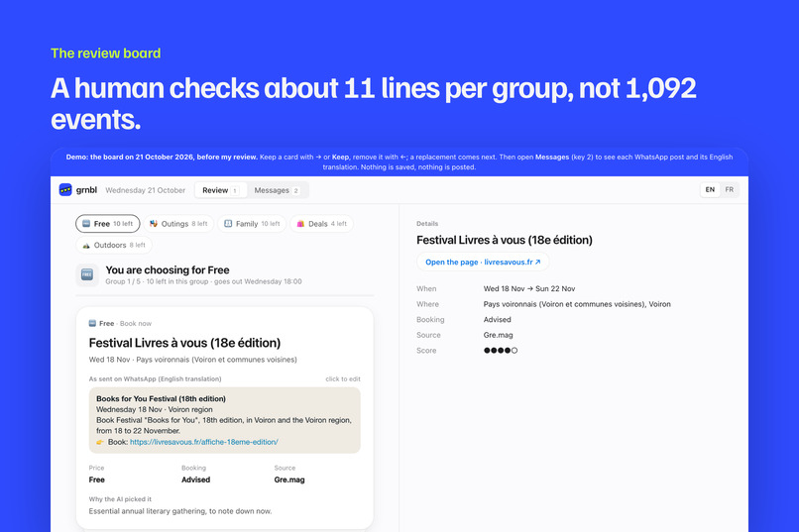
Task: Click 'Pays voironnais' location in Details
Action: [577, 304]
